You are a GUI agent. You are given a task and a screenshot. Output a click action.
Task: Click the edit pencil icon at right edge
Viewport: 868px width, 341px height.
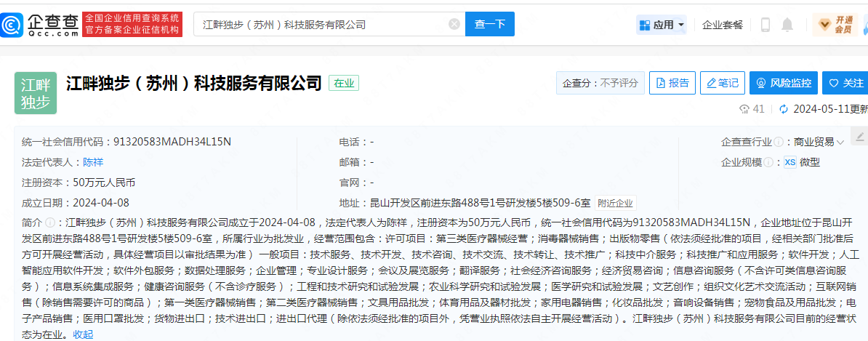point(860,136)
